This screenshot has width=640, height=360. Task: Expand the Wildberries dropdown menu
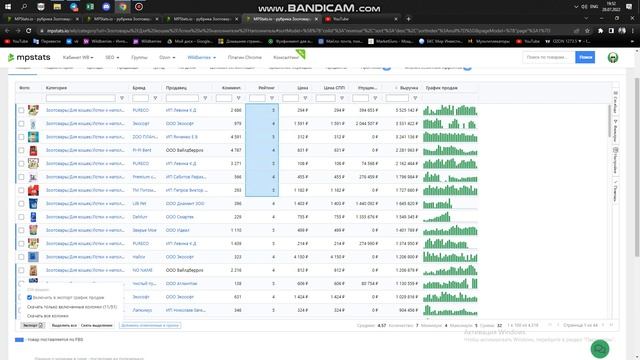click(x=202, y=58)
